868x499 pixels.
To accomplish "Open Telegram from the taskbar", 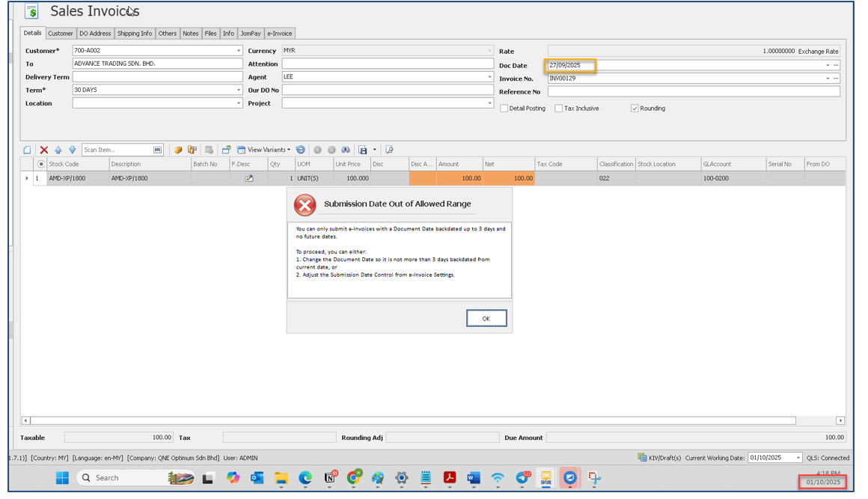I will pyautogui.click(x=522, y=478).
